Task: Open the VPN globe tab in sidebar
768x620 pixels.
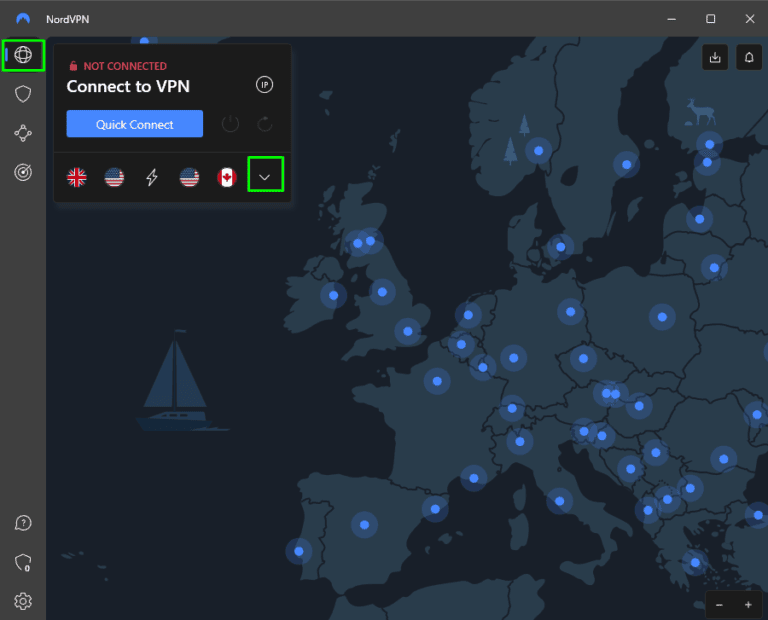Action: click(x=23, y=55)
